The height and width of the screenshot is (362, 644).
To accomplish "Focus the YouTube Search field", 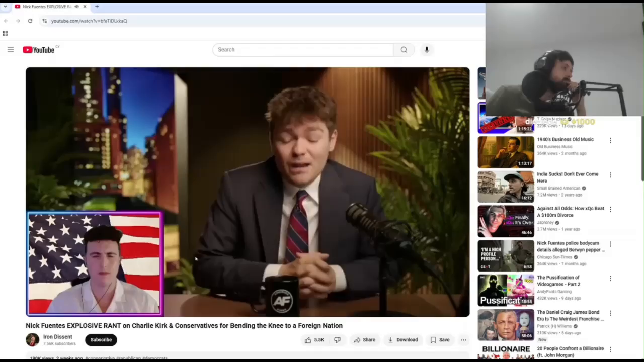I will pyautogui.click(x=303, y=50).
